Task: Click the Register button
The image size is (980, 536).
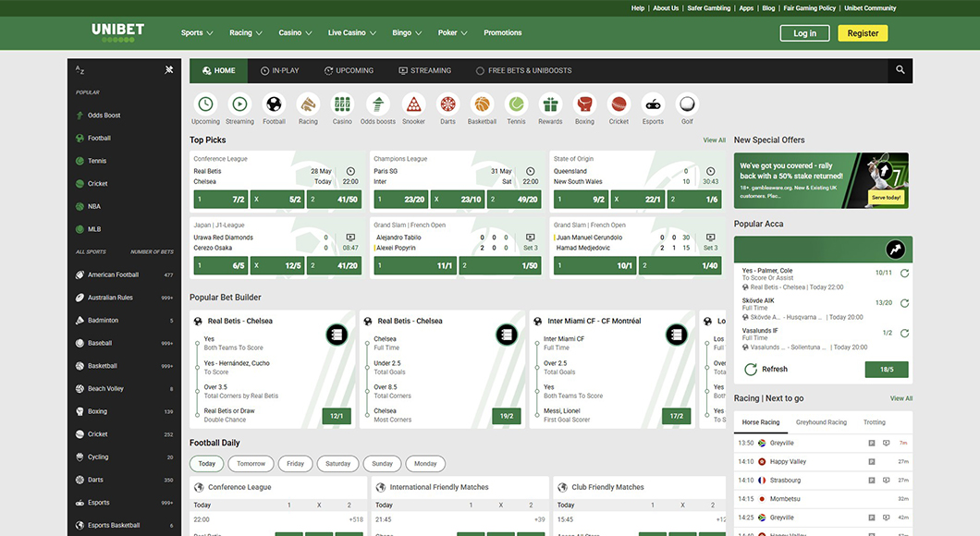Action: click(863, 33)
